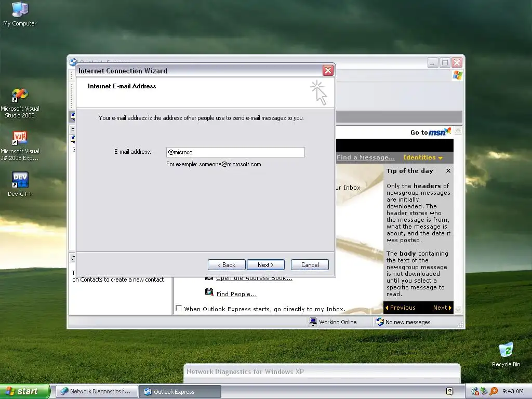The height and width of the screenshot is (399, 532).
Task: Click the network connection tray icon
Action: [475, 391]
